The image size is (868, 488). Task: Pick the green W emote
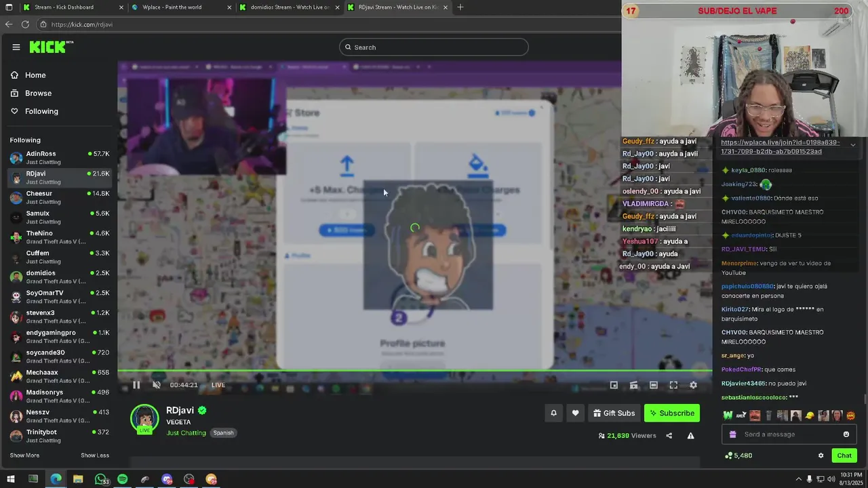tap(728, 415)
